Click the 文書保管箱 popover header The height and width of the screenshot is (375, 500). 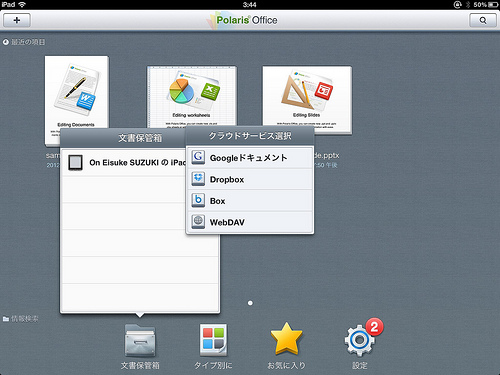pos(123,138)
